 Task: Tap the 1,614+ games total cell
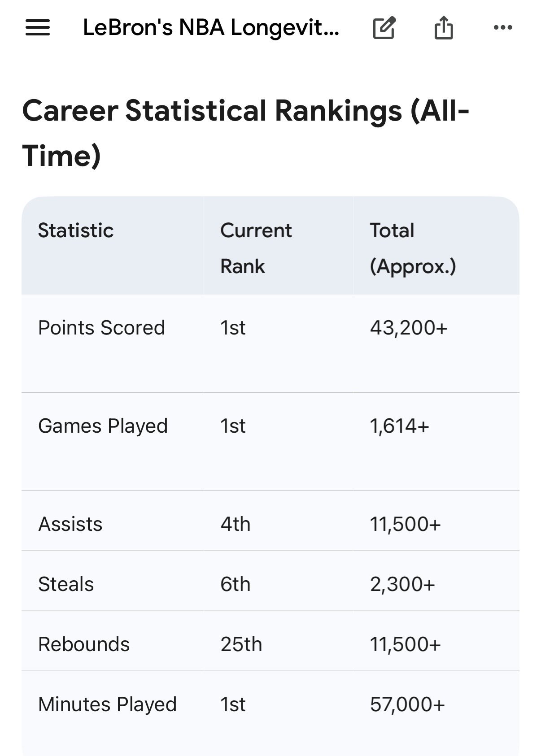pyautogui.click(x=399, y=426)
